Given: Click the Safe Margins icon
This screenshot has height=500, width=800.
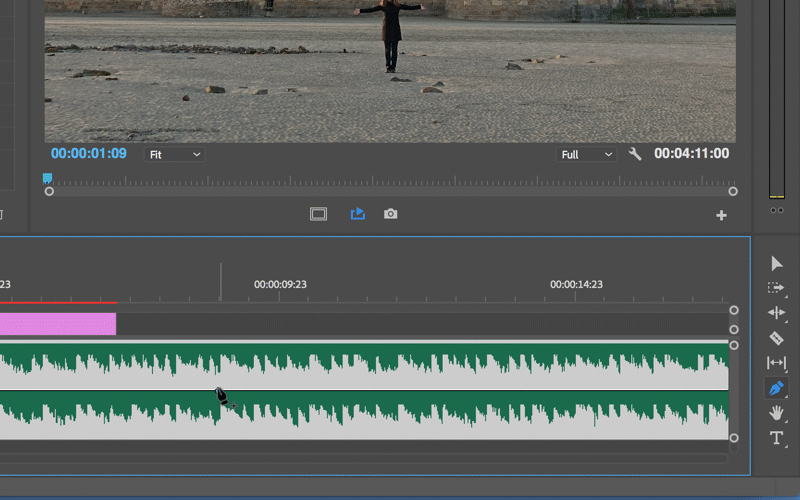Looking at the screenshot, I should point(318,214).
